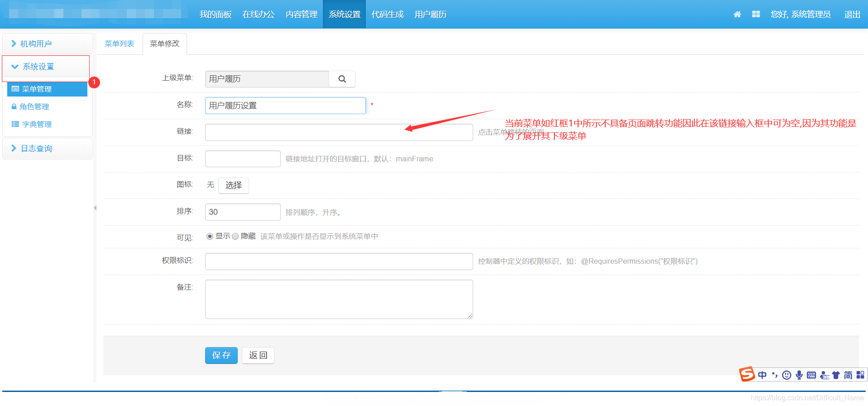Select the 显示 radio button
868x406 pixels.
(210, 237)
